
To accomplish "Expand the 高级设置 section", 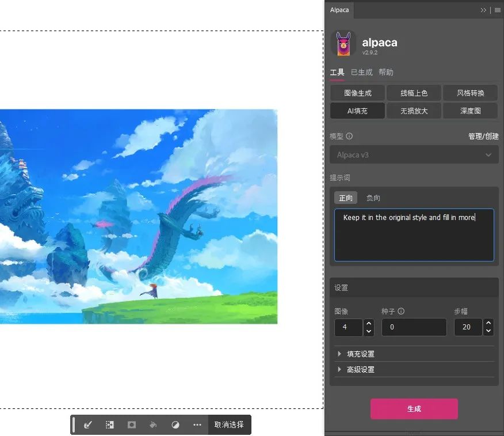I will pos(360,369).
